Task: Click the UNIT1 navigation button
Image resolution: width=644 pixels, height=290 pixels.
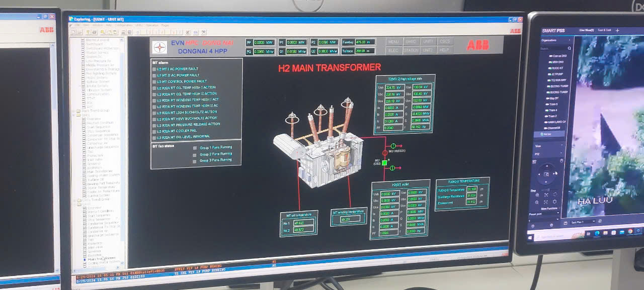Action: [x=428, y=42]
